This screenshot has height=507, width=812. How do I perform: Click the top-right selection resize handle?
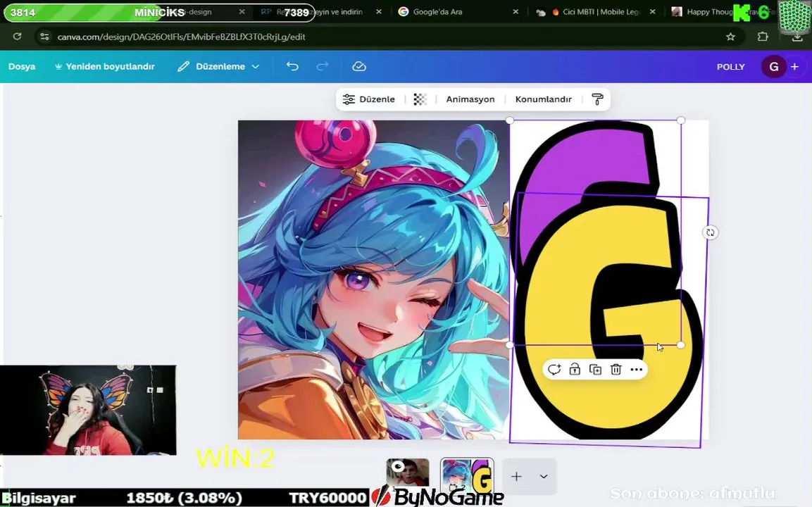[681, 120]
